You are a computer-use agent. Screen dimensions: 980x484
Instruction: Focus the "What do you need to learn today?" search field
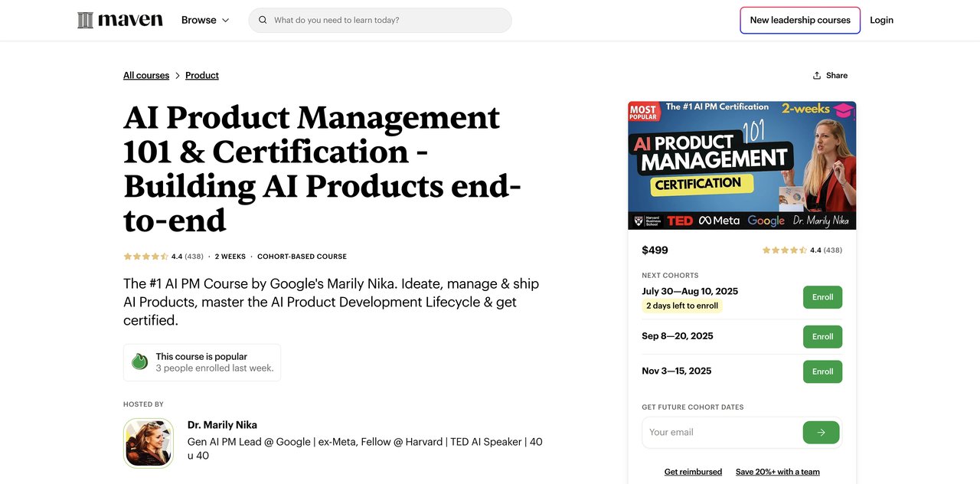pyautogui.click(x=380, y=20)
